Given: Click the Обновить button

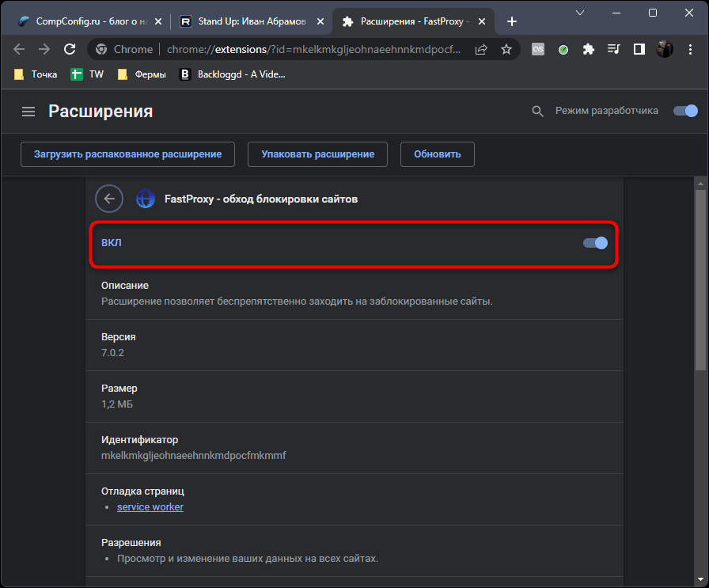Looking at the screenshot, I should click(438, 154).
